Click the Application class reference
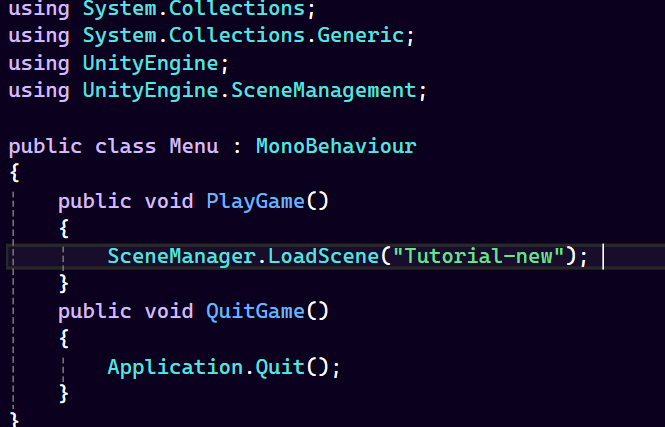665x427 pixels. click(x=175, y=367)
